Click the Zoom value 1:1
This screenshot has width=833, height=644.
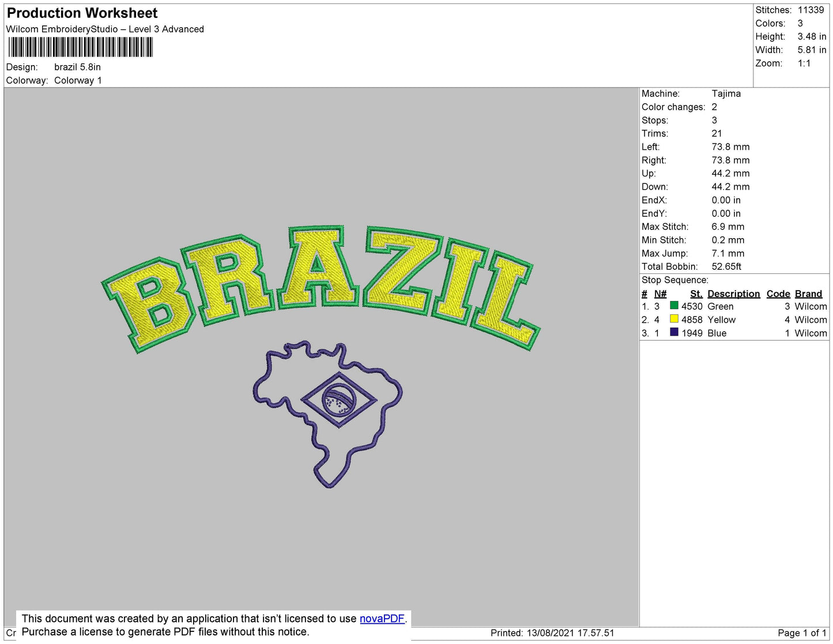804,63
